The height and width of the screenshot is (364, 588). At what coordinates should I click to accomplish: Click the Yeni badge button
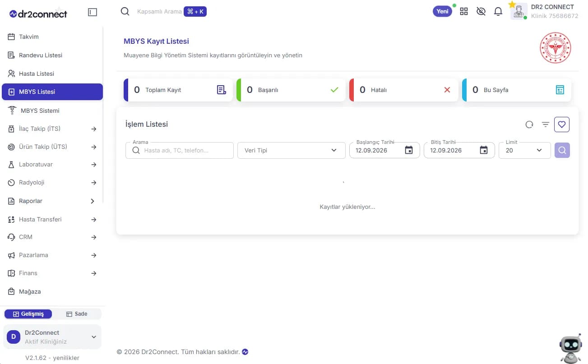coord(443,11)
